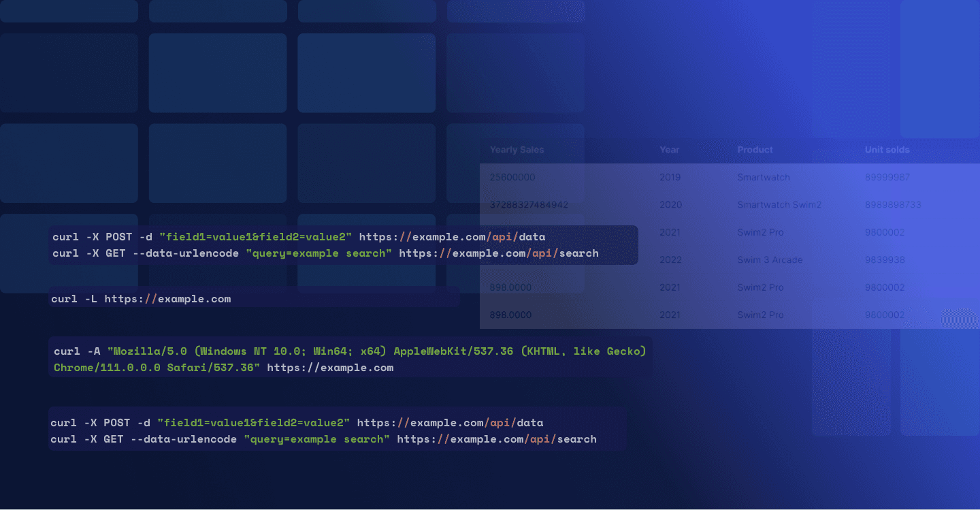This screenshot has height=510, width=980.
Task: Click the URL in the curl -L command
Action: 167,299
